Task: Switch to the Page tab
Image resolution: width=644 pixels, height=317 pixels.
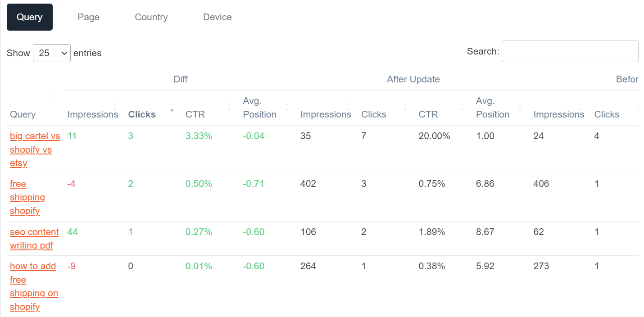Action: click(88, 17)
